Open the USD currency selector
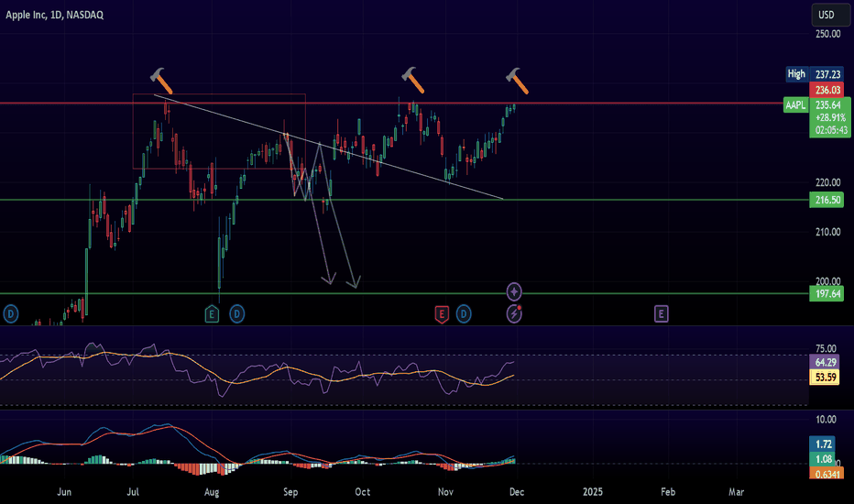 [x=829, y=15]
